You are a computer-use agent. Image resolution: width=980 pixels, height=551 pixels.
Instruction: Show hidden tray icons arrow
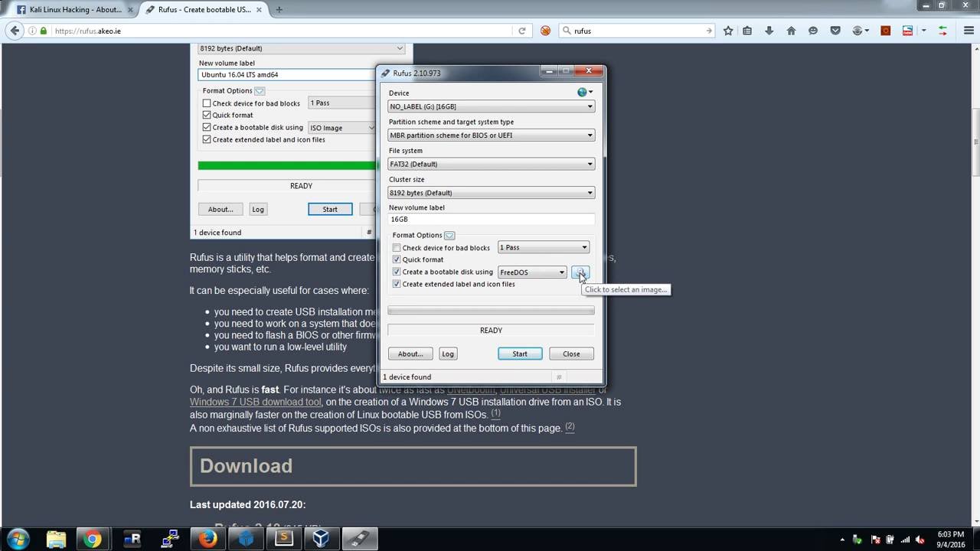coord(842,540)
